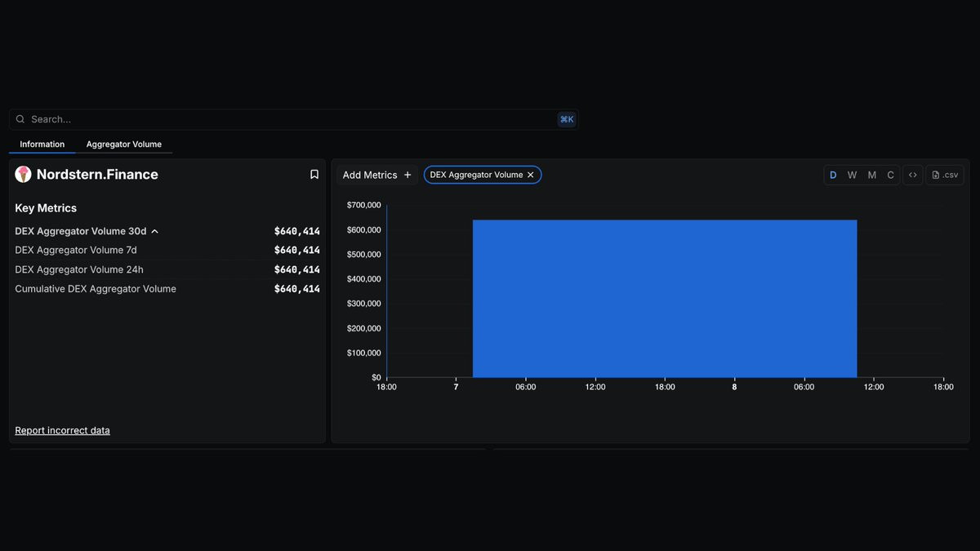Image resolution: width=980 pixels, height=551 pixels.
Task: Select the DEX Aggregator Volume 24h row
Action: tap(167, 269)
